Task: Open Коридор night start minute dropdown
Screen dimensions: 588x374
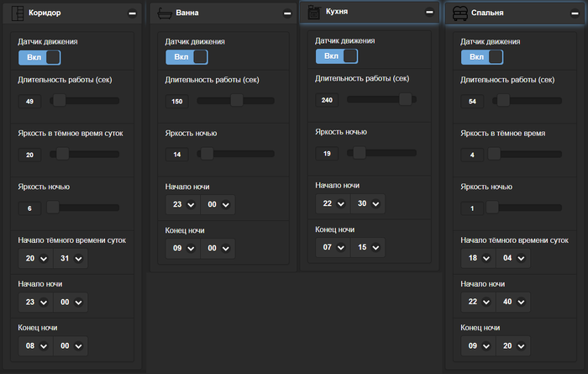Action: click(71, 303)
